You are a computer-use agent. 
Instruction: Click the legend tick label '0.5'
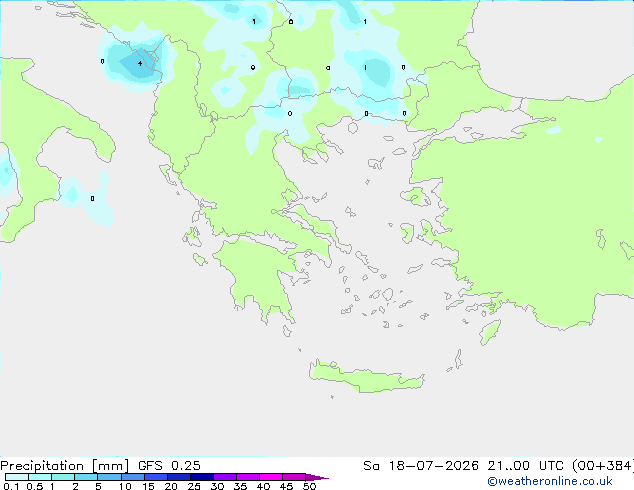[34, 486]
